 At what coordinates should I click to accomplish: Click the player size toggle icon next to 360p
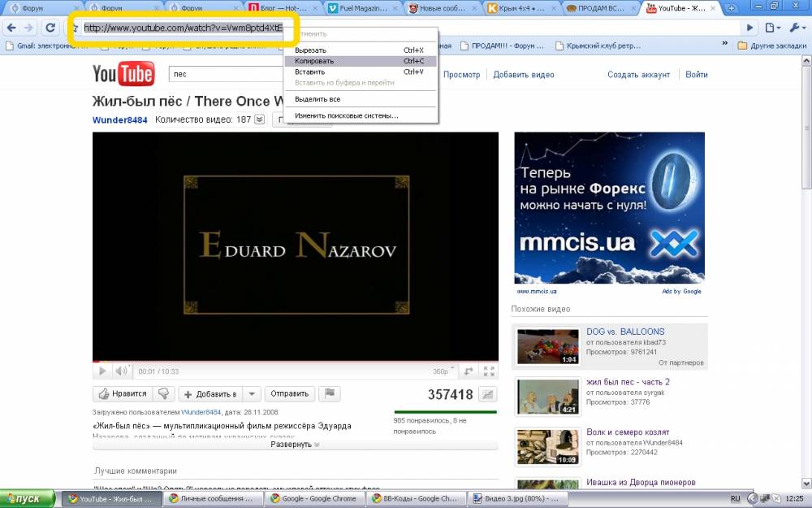coord(469,371)
